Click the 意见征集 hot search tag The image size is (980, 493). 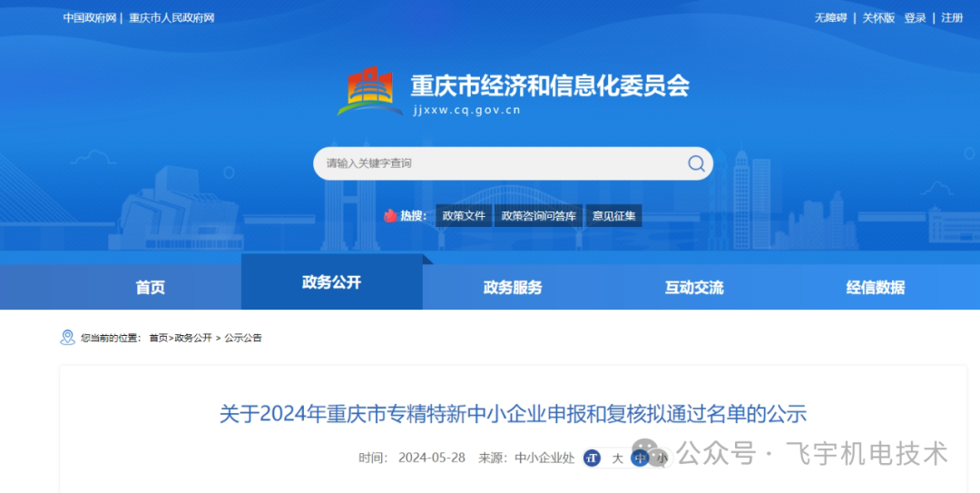click(x=613, y=216)
